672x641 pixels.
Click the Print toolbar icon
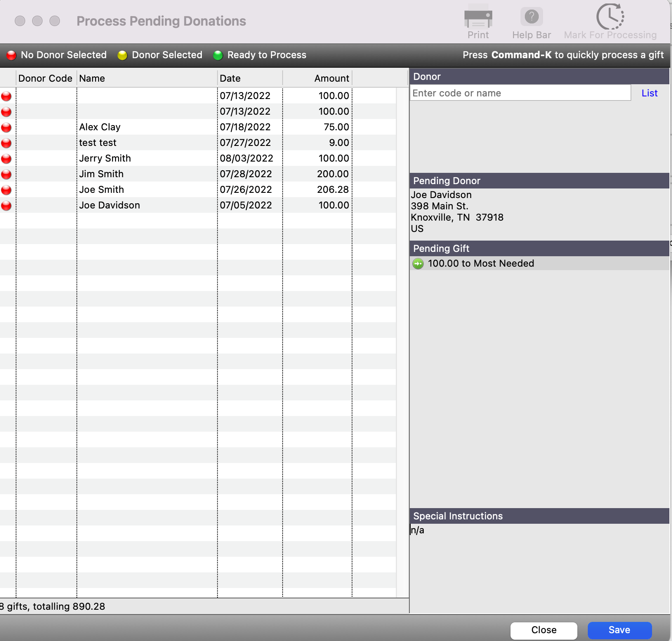pos(478,18)
